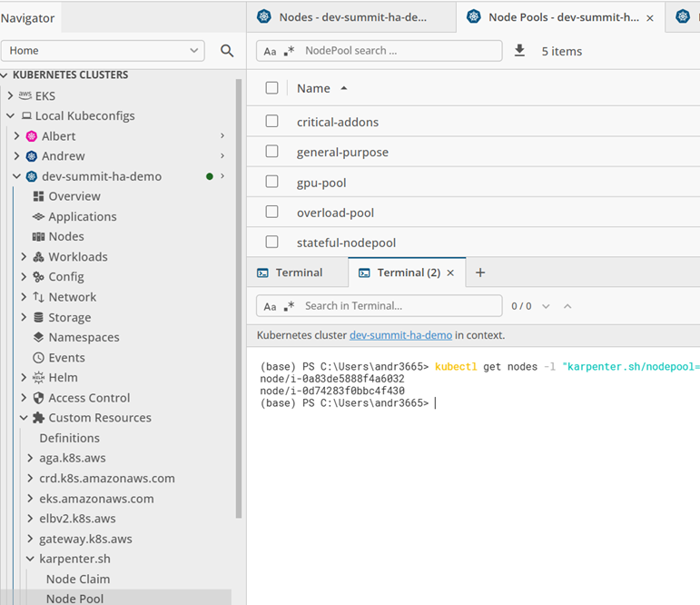The width and height of the screenshot is (700, 605).
Task: Switch to the first Terminal tab
Action: 298,273
